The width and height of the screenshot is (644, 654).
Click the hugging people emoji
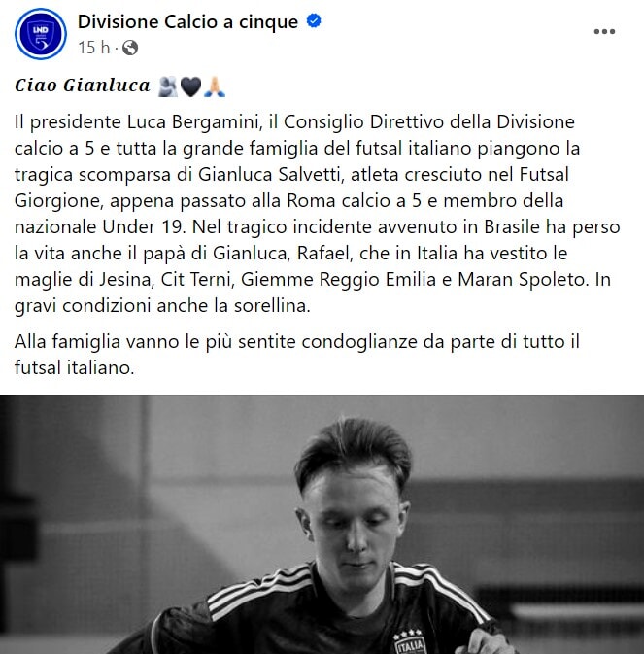[168, 86]
